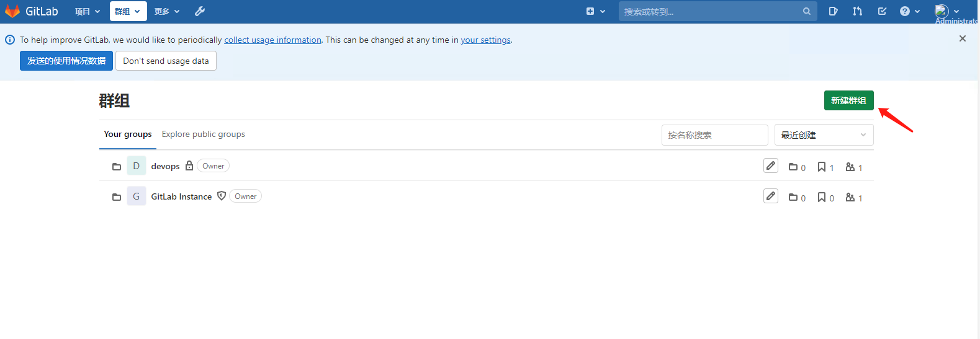980x339 pixels.
Task: Open merge requests icon in navbar
Action: [x=858, y=11]
